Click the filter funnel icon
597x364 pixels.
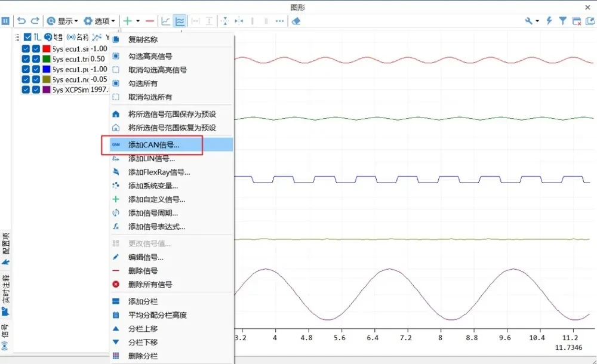(x=563, y=21)
